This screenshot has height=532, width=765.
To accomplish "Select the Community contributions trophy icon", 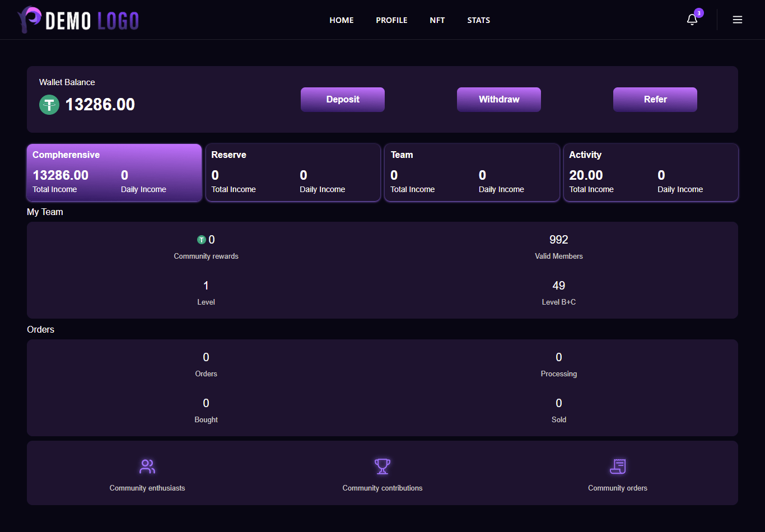I will [x=382, y=466].
